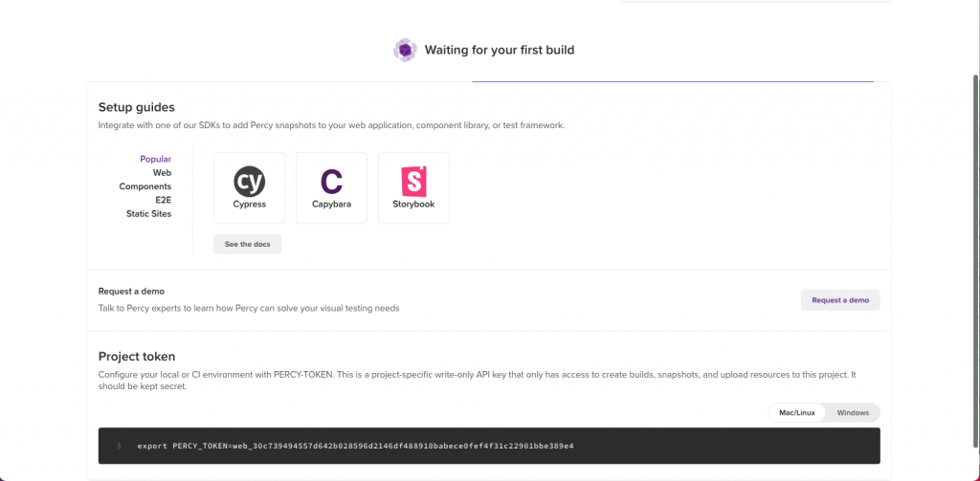This screenshot has width=980, height=481.
Task: Select the Components SDK category
Action: click(145, 186)
